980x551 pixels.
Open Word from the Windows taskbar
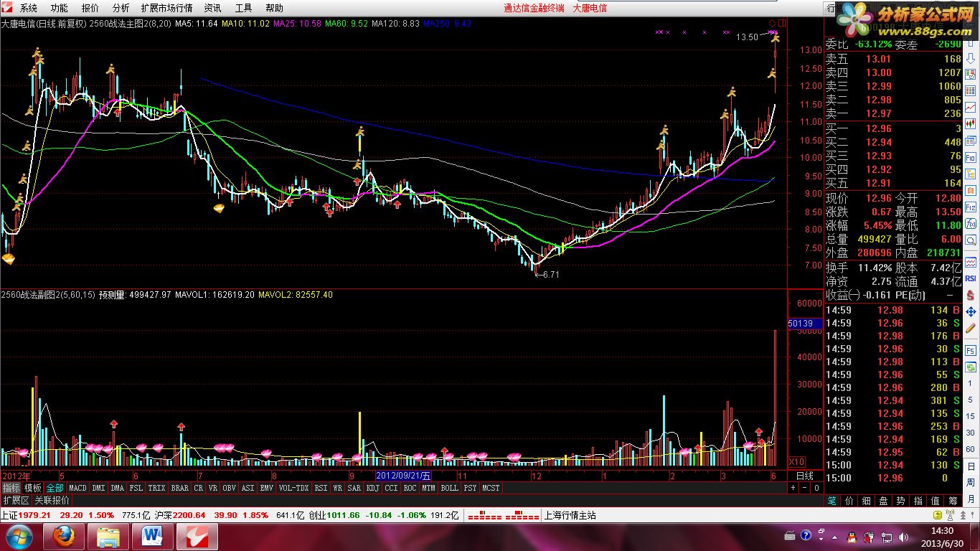pos(153,536)
